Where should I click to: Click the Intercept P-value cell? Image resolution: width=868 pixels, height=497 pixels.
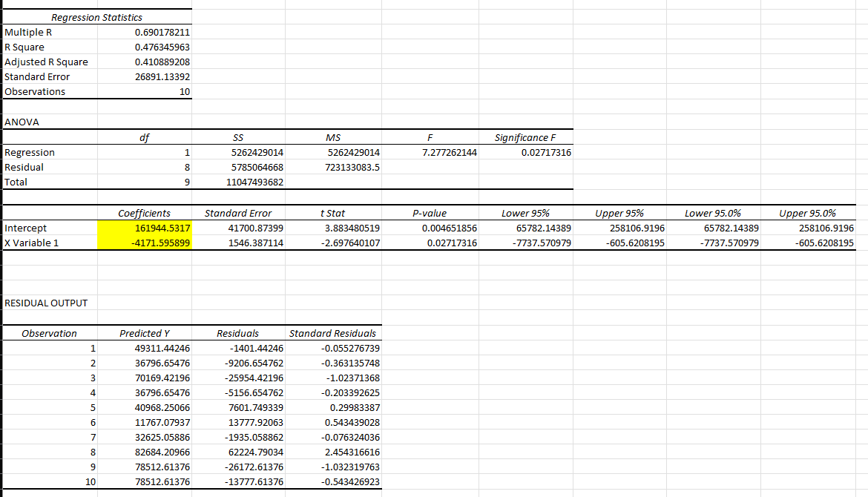(430, 228)
